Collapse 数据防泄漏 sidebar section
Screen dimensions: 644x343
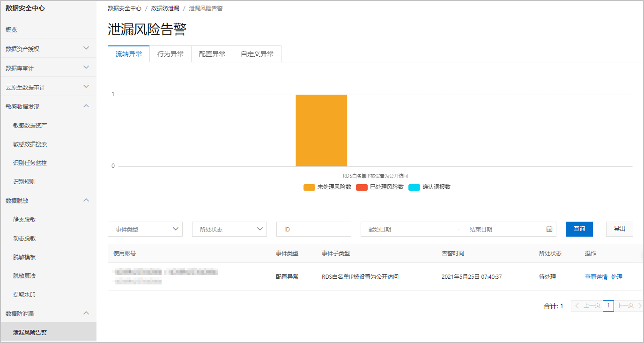(x=48, y=313)
